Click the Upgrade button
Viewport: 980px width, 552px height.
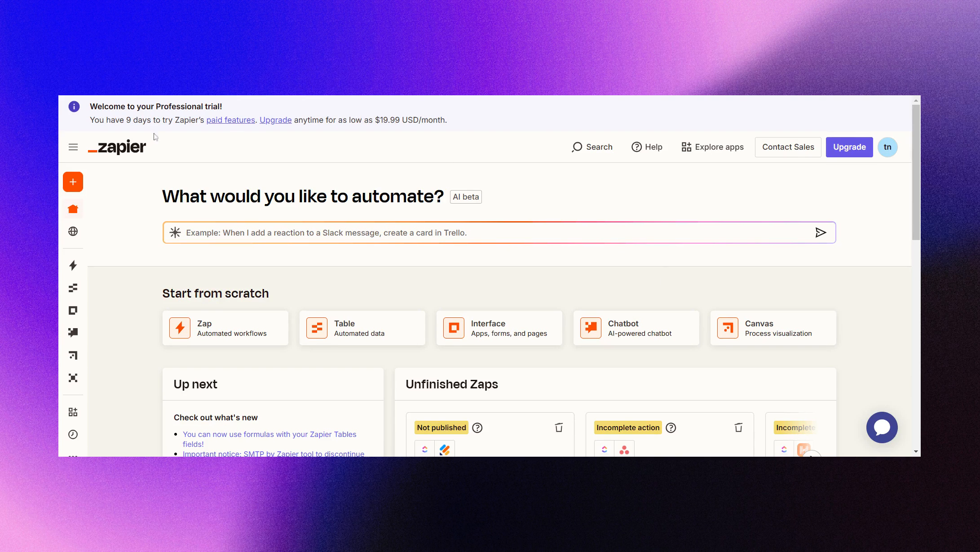tap(849, 147)
